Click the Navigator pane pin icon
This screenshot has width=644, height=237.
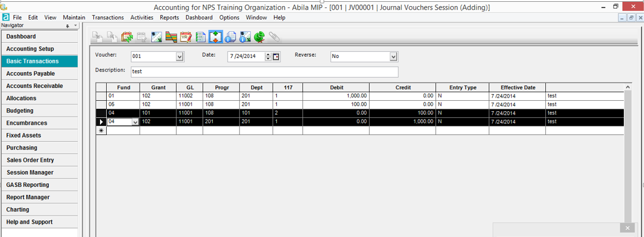pos(68,26)
